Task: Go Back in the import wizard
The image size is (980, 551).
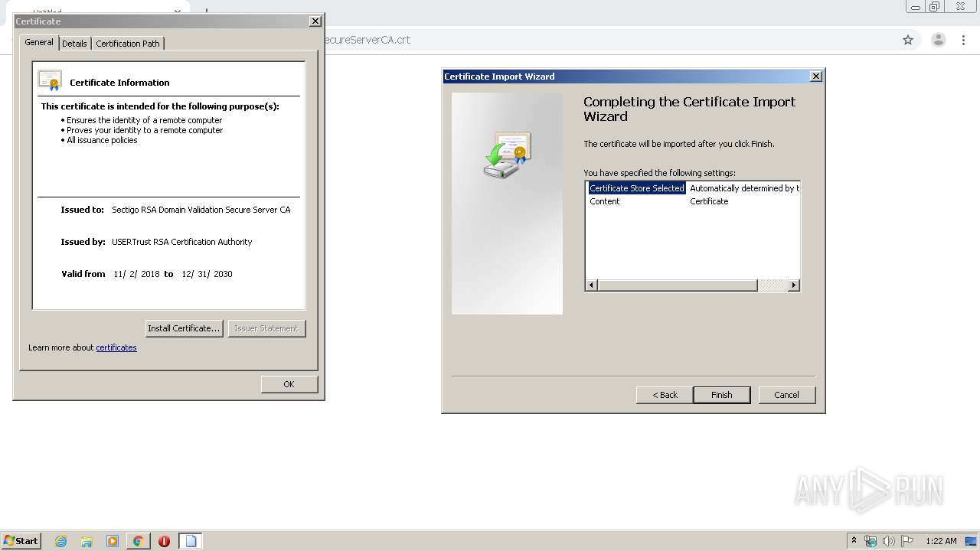Action: 665,395
